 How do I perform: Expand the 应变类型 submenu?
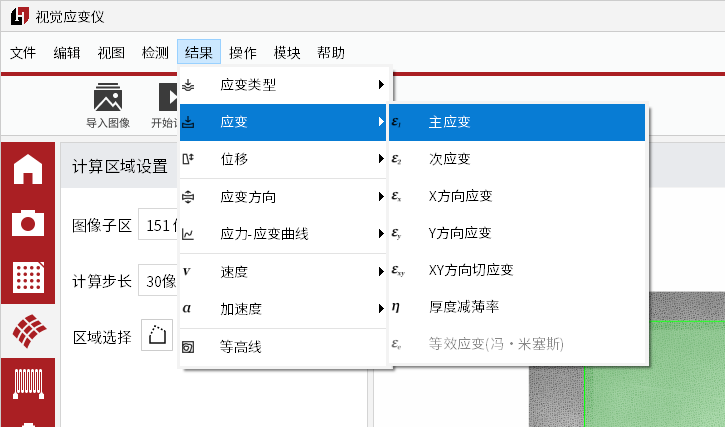284,85
